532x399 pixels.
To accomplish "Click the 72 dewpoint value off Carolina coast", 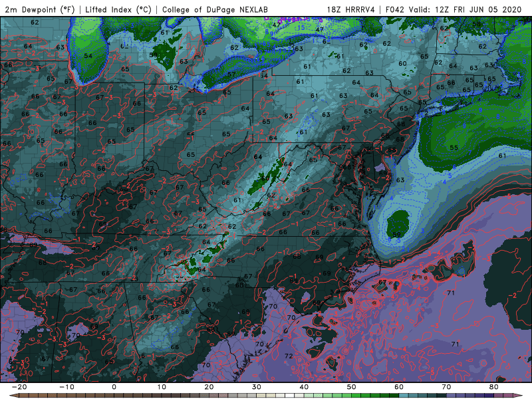I will point(289,356).
